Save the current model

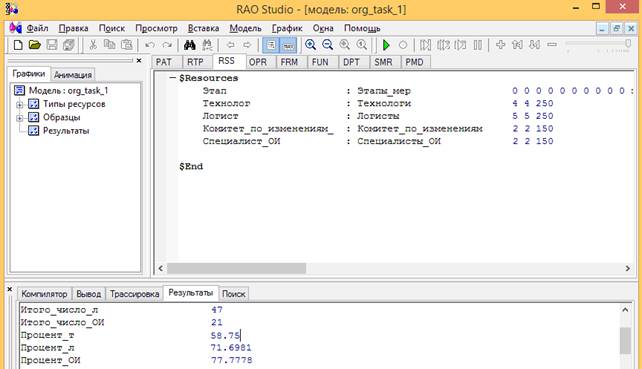(52, 45)
